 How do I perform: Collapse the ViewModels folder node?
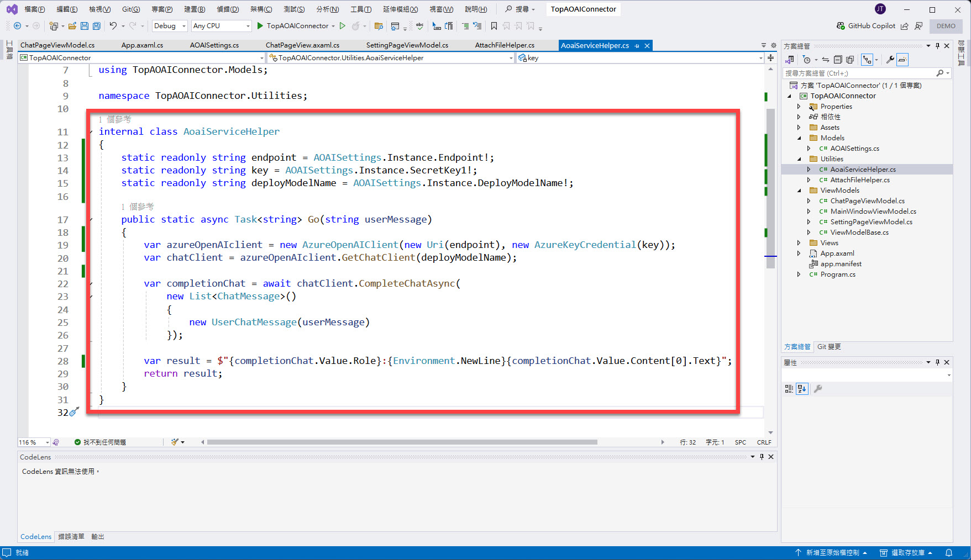tap(799, 191)
